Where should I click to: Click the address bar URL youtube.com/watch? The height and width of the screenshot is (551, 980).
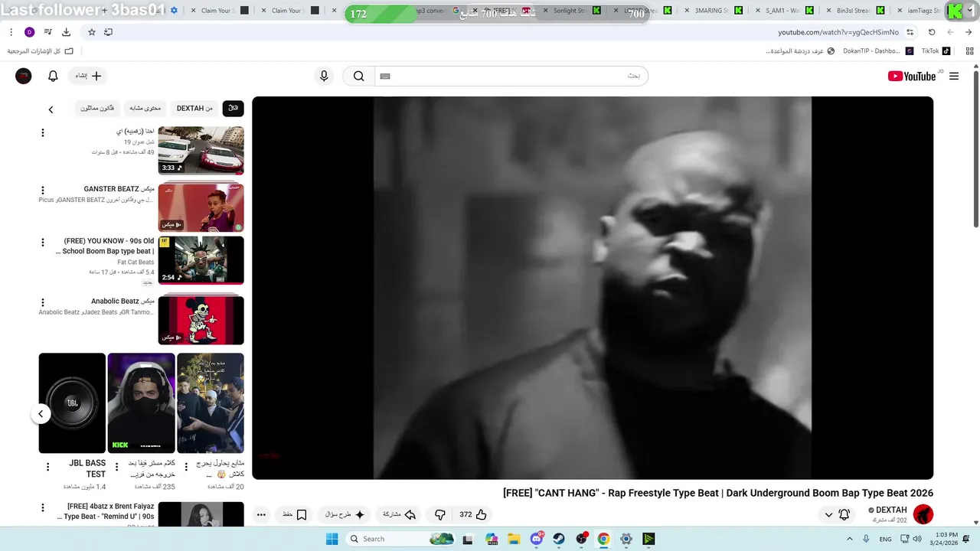(x=838, y=32)
